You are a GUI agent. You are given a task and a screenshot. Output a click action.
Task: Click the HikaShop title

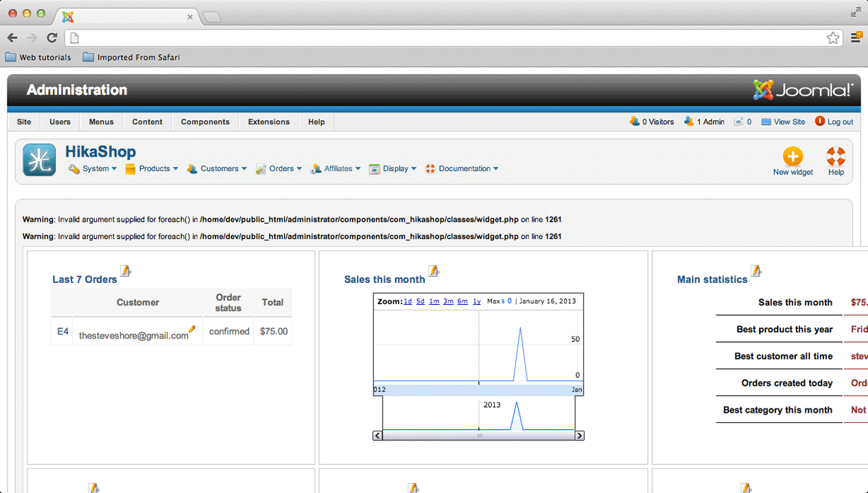(100, 152)
